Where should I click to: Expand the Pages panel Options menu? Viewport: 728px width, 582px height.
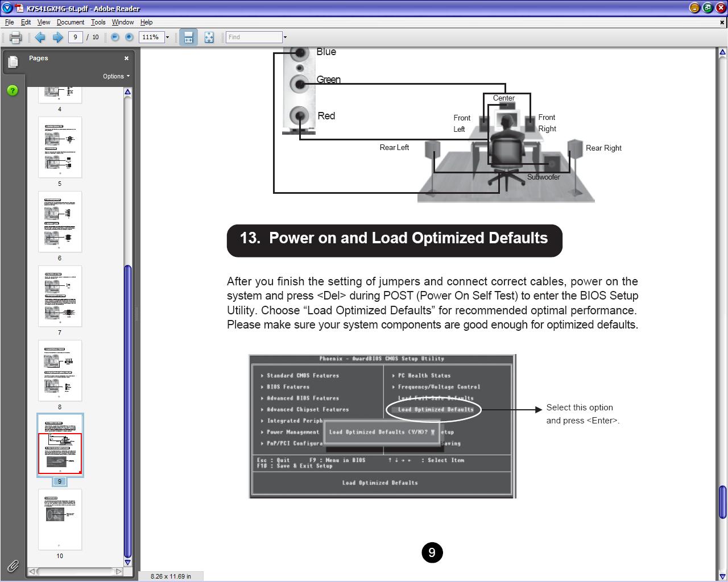click(x=116, y=76)
